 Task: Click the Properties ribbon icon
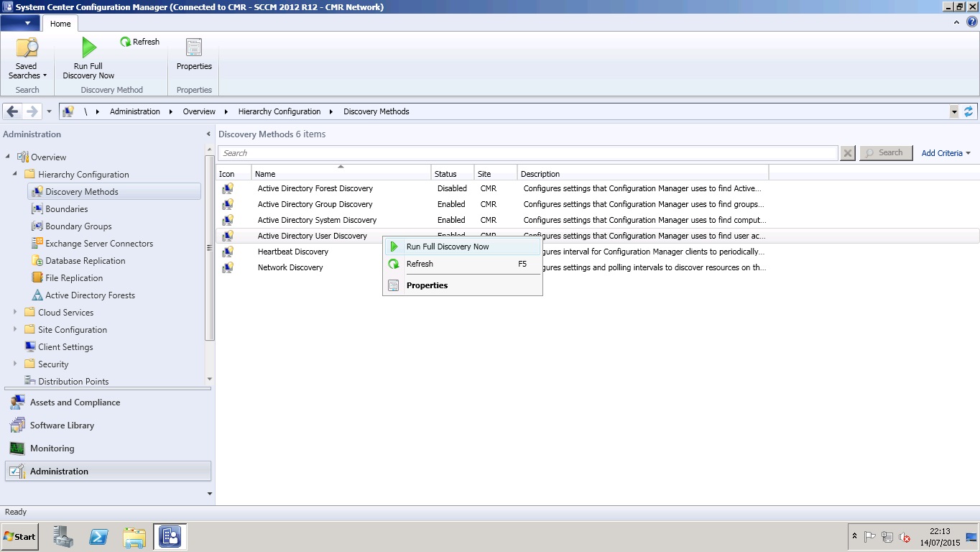(x=194, y=48)
